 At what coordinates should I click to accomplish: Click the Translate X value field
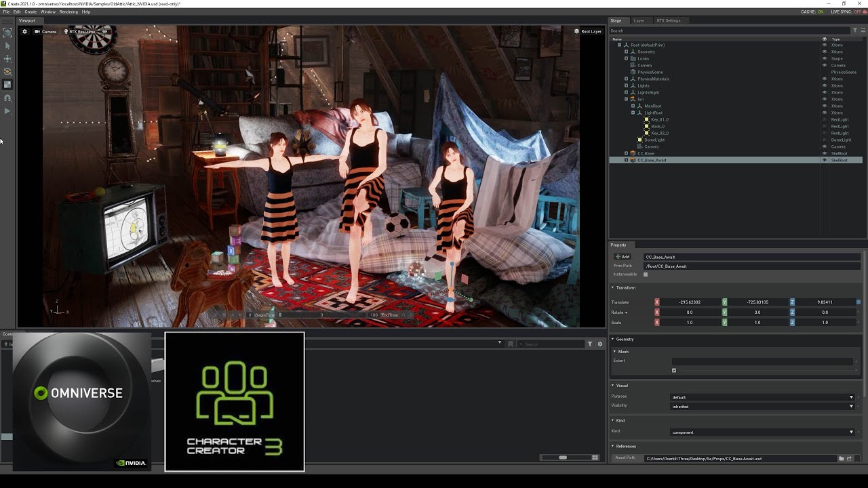[x=690, y=302]
